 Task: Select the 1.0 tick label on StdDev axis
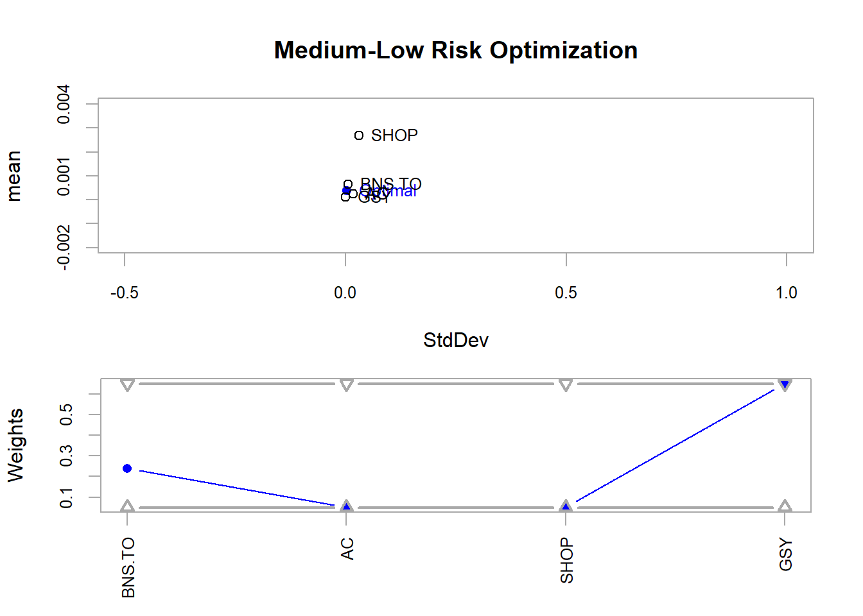[x=786, y=293]
